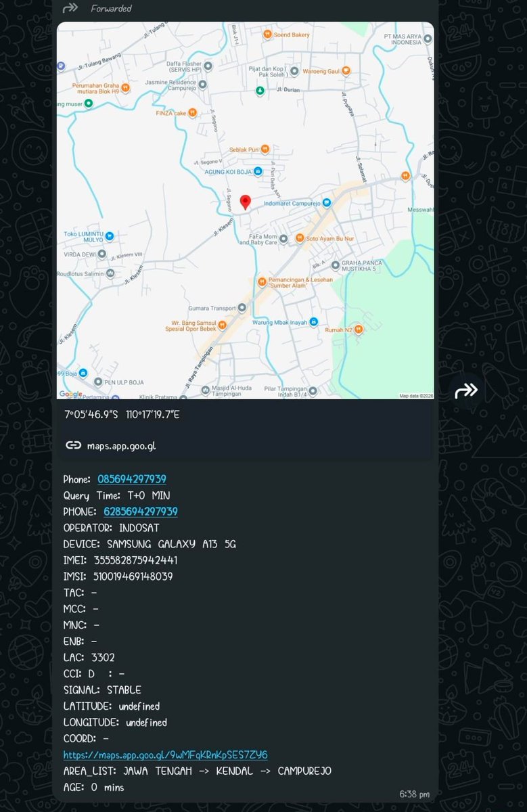Select DEVICE: SAMSUNG GALAXY A13 5G line

(150, 544)
